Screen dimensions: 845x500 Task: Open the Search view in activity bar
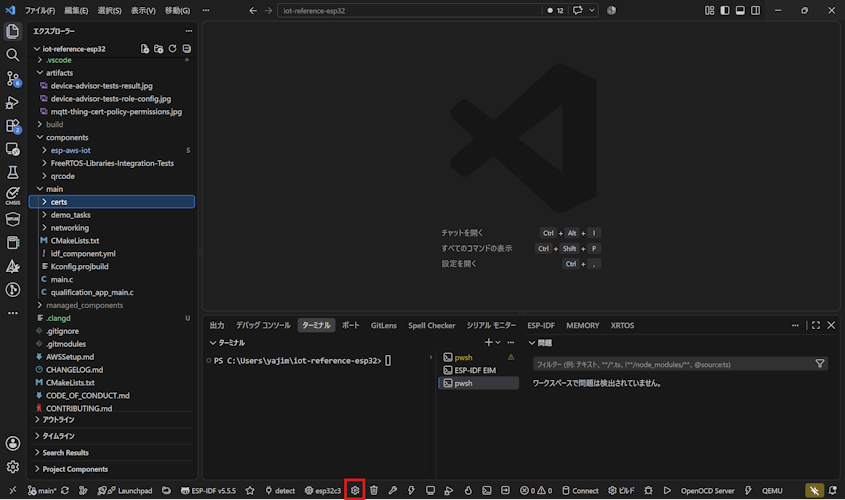click(12, 55)
